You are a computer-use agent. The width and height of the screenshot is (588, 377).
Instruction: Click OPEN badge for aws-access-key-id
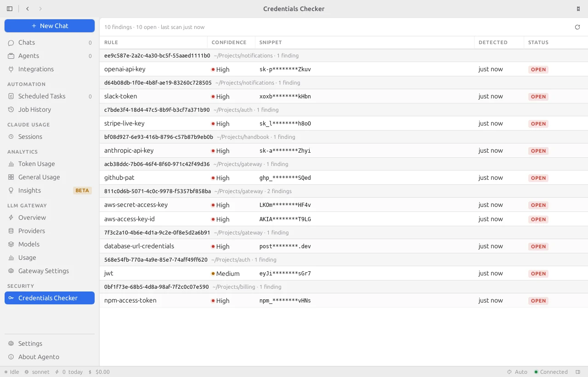click(538, 219)
